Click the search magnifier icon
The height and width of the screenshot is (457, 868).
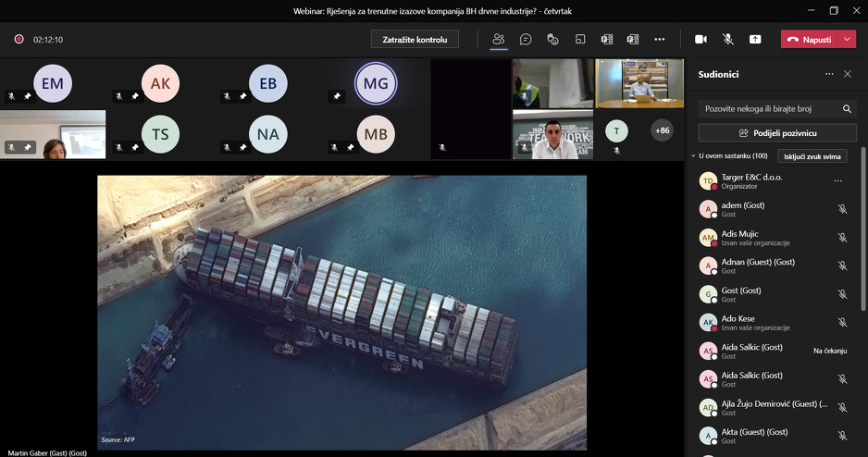pyautogui.click(x=847, y=109)
